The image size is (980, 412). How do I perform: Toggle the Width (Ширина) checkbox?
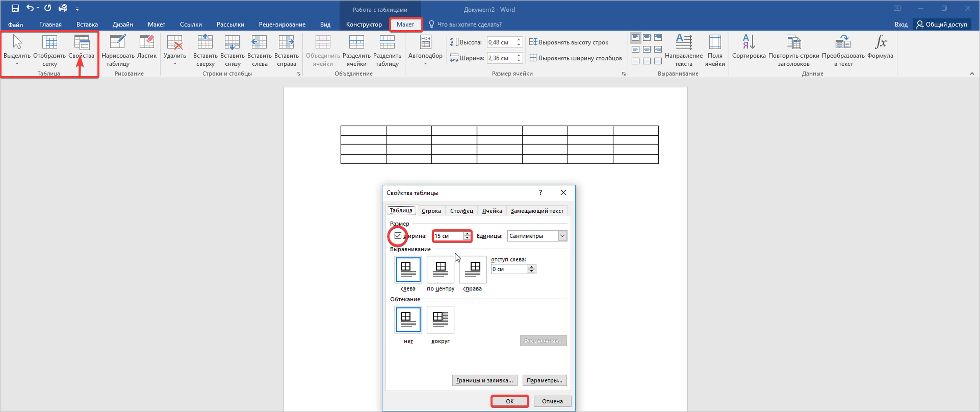point(398,236)
